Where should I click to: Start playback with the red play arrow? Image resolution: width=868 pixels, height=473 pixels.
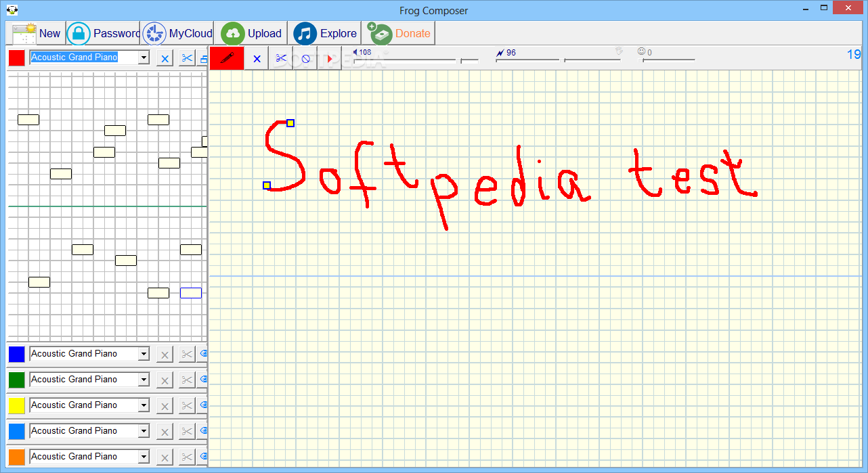click(330, 59)
